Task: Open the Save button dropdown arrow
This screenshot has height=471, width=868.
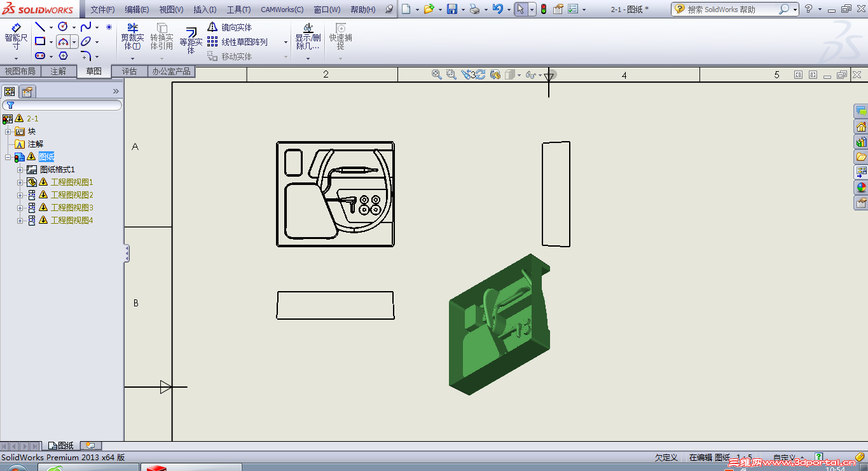Action: 462,10
